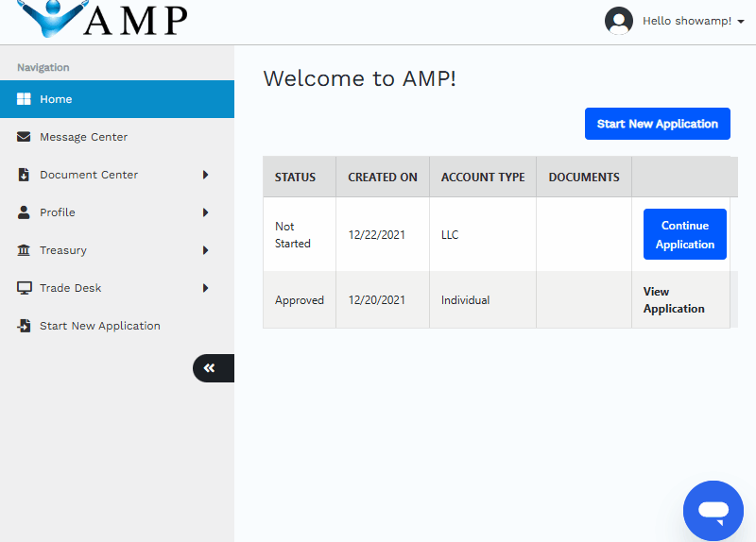Expand the Treasury submenu arrow

[x=205, y=250]
